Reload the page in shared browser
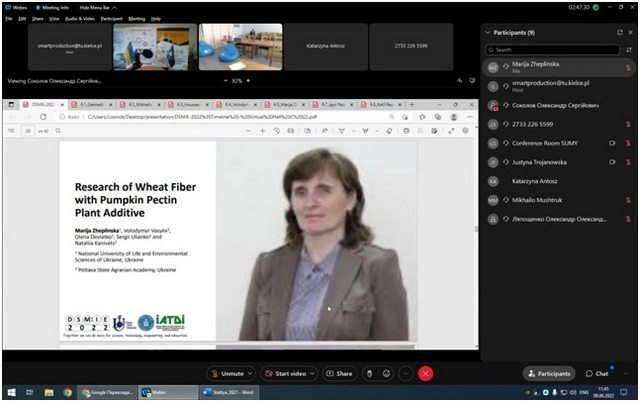 [x=43, y=117]
